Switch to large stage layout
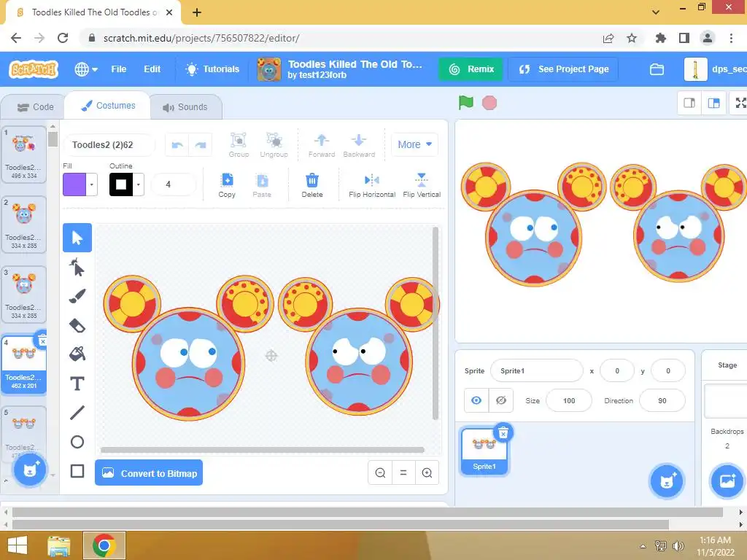747x560 pixels. click(x=713, y=103)
